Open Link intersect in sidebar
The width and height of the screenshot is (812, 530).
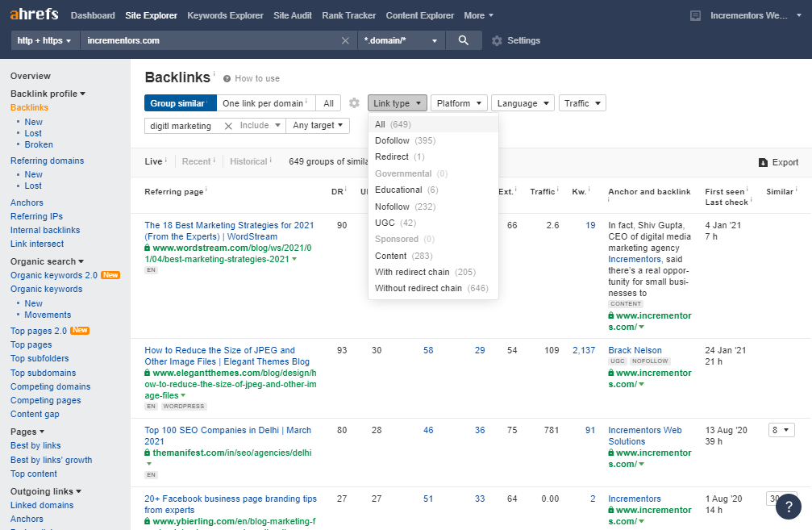tap(37, 244)
